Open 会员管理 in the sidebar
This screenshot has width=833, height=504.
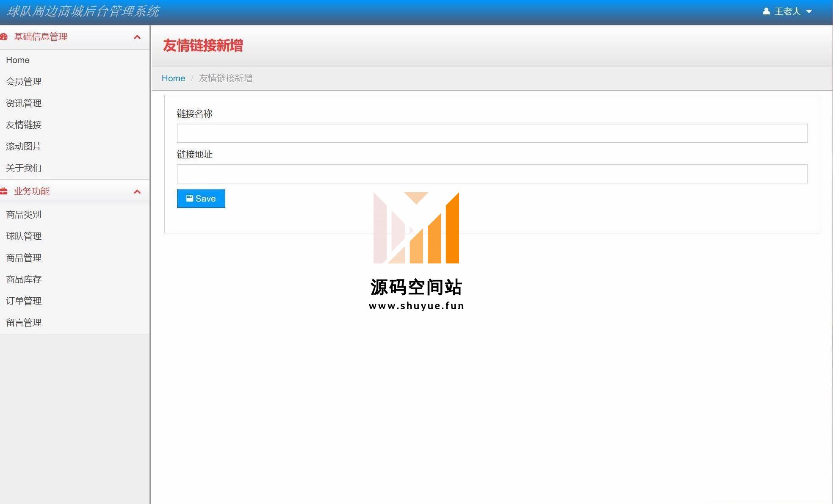click(x=24, y=82)
